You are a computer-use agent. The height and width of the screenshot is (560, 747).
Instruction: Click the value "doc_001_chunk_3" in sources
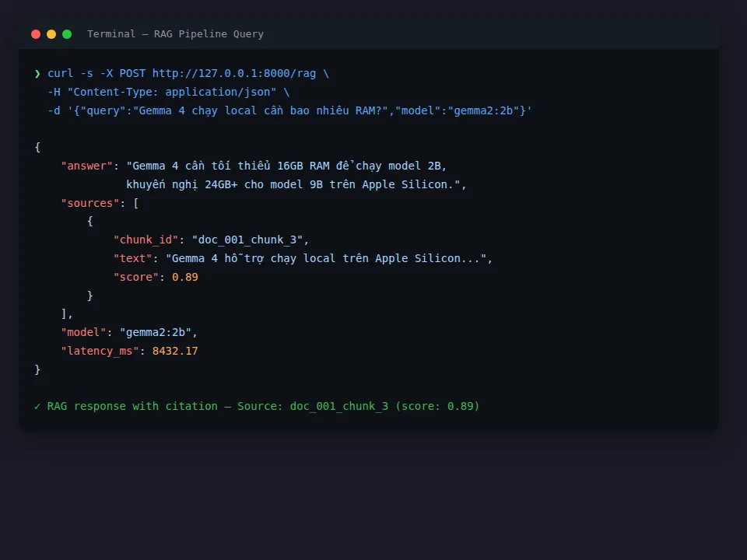click(x=247, y=240)
